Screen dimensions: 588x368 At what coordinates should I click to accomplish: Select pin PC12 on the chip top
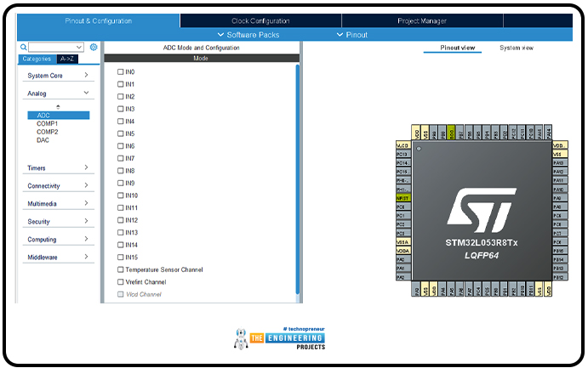[x=513, y=132]
